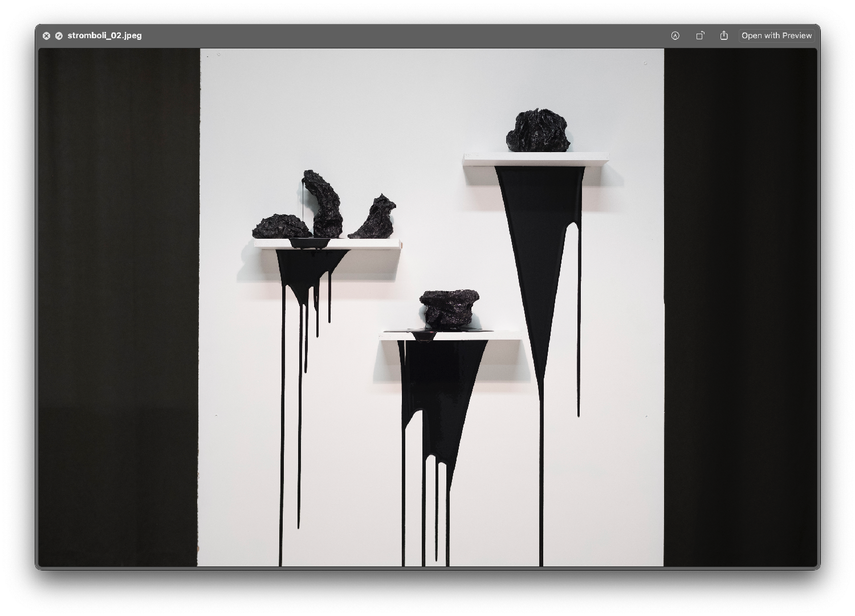Viewport: 855px width, 616px height.
Task: Click the rightmost rock on the left shelf
Action: click(x=375, y=219)
